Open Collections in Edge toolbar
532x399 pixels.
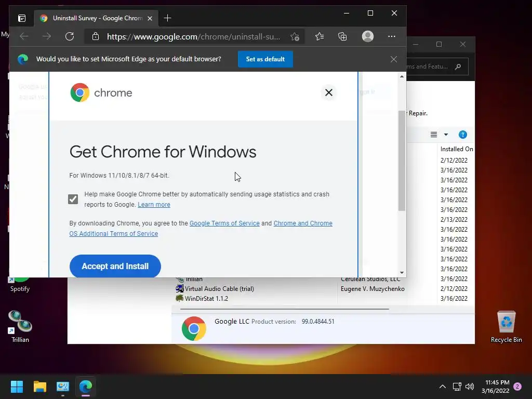(343, 36)
